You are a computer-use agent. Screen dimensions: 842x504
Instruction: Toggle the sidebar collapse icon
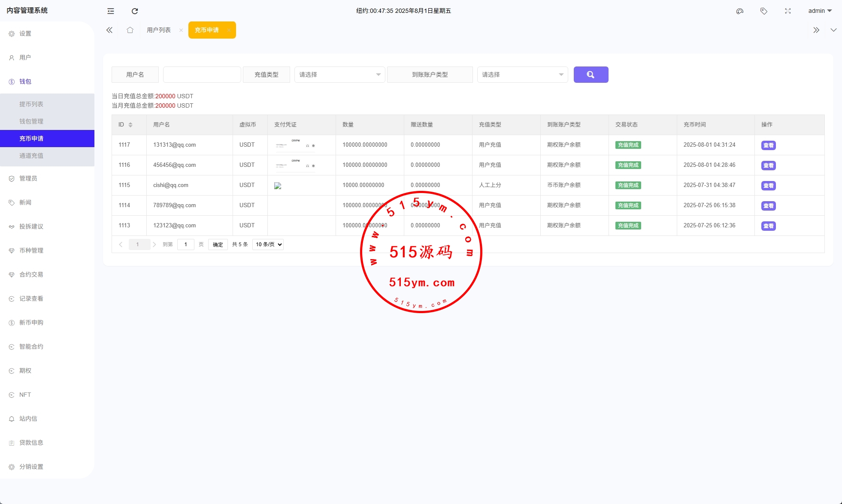(x=111, y=11)
